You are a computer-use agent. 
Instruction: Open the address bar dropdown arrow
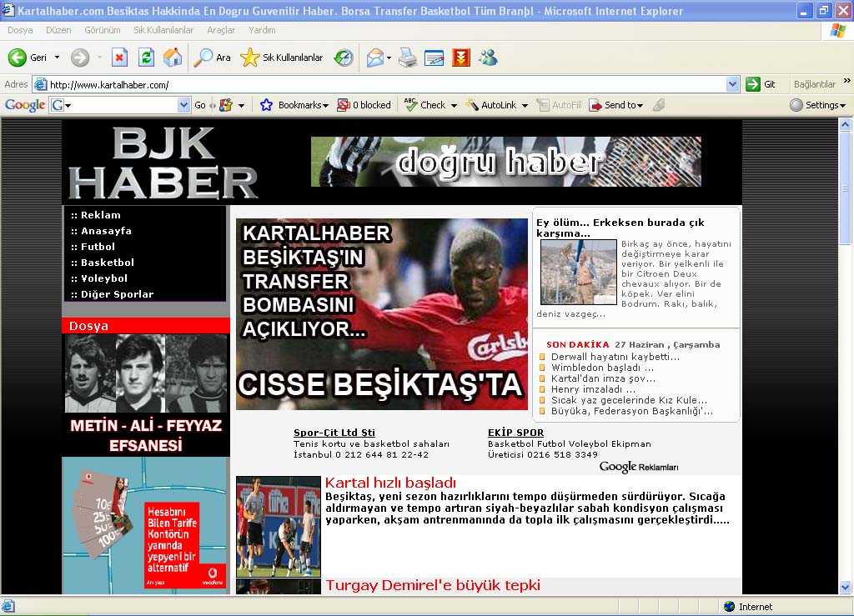tap(732, 84)
